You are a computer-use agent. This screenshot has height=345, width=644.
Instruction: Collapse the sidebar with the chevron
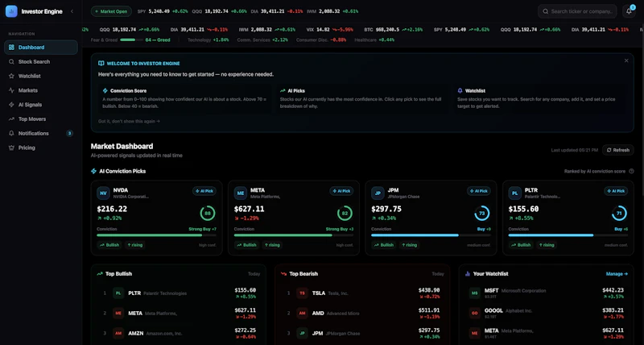click(72, 11)
